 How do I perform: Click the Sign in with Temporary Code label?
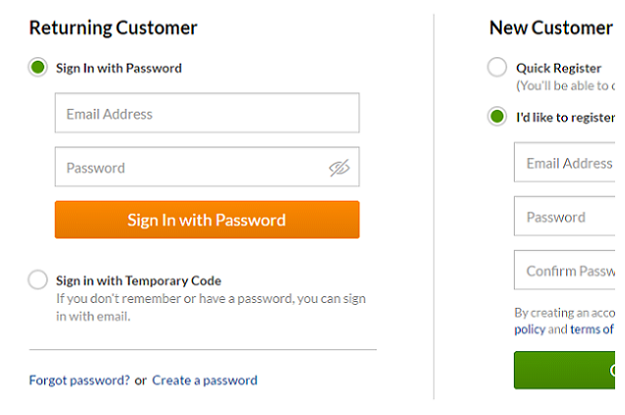click(138, 281)
